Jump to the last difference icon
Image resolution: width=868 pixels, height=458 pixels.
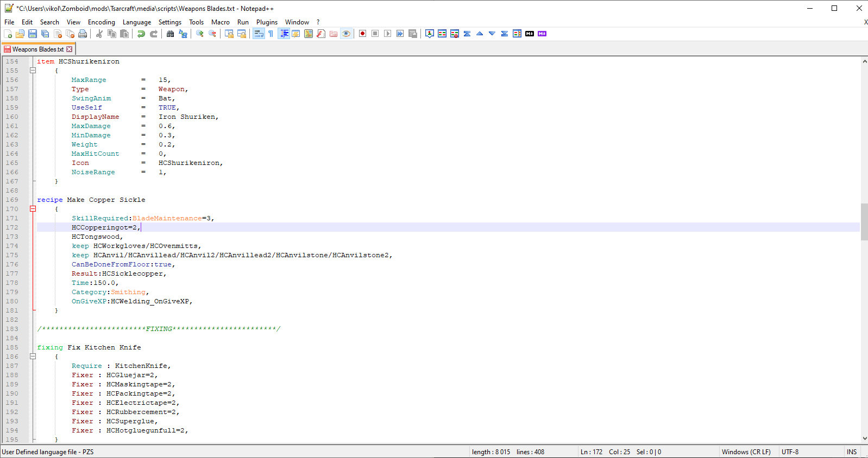tap(505, 34)
